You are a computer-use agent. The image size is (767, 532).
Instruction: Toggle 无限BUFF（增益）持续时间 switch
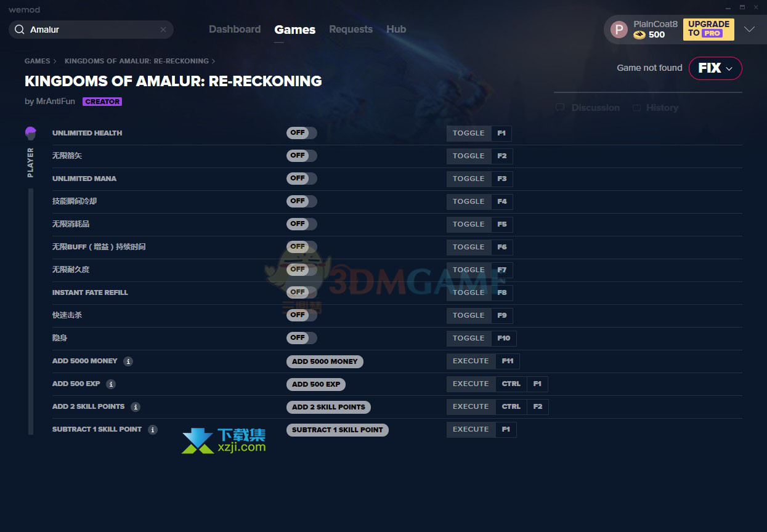pos(302,247)
